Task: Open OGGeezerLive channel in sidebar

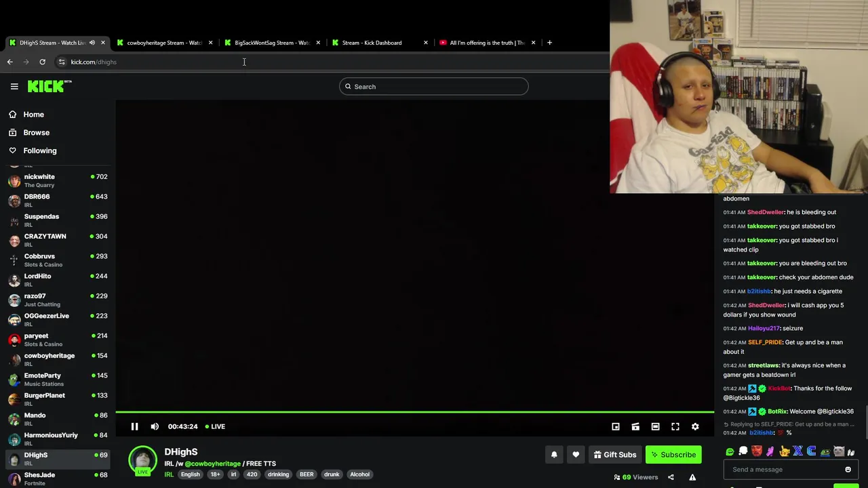Action: click(58, 319)
